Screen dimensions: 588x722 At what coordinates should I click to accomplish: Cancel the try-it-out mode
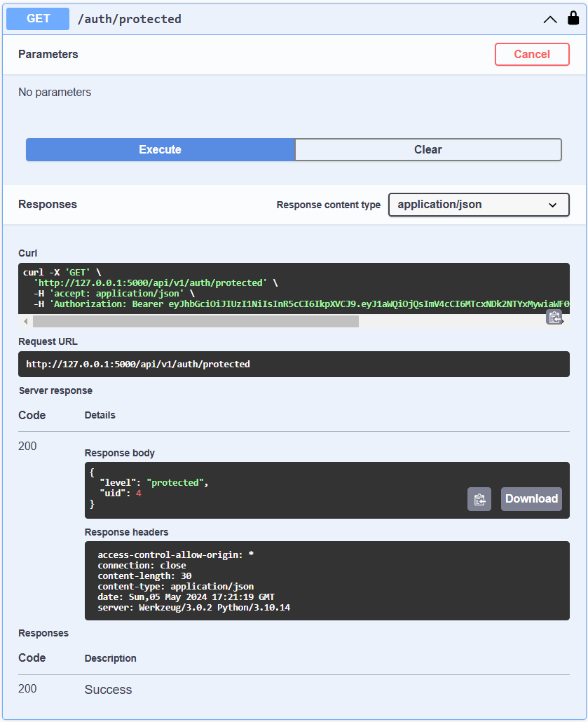click(532, 55)
